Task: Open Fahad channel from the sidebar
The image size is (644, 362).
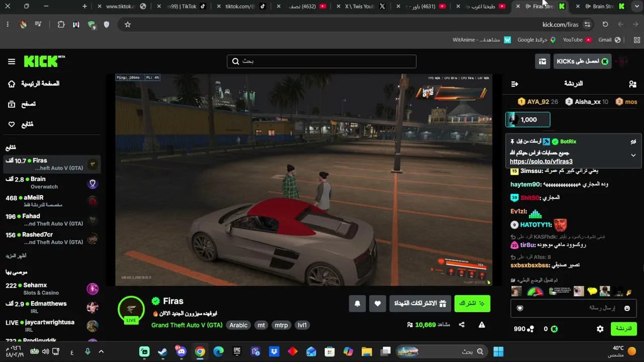Action: tap(52, 220)
